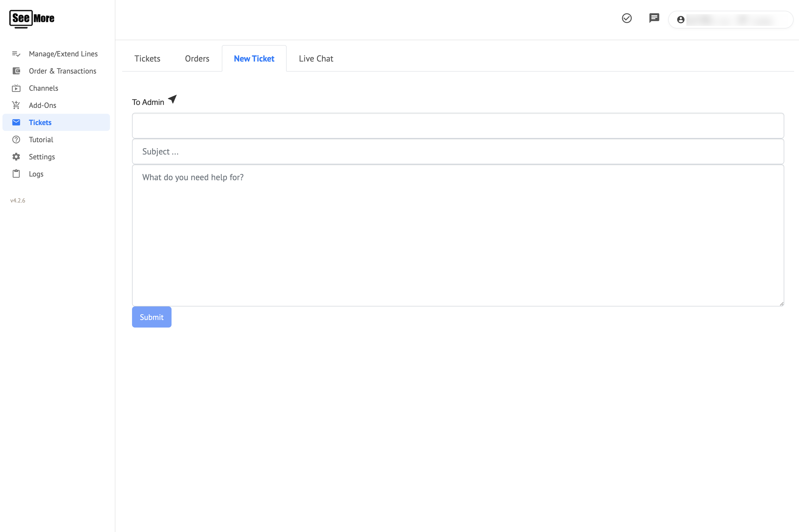Click the Order & Transactions wallet icon

(x=16, y=71)
